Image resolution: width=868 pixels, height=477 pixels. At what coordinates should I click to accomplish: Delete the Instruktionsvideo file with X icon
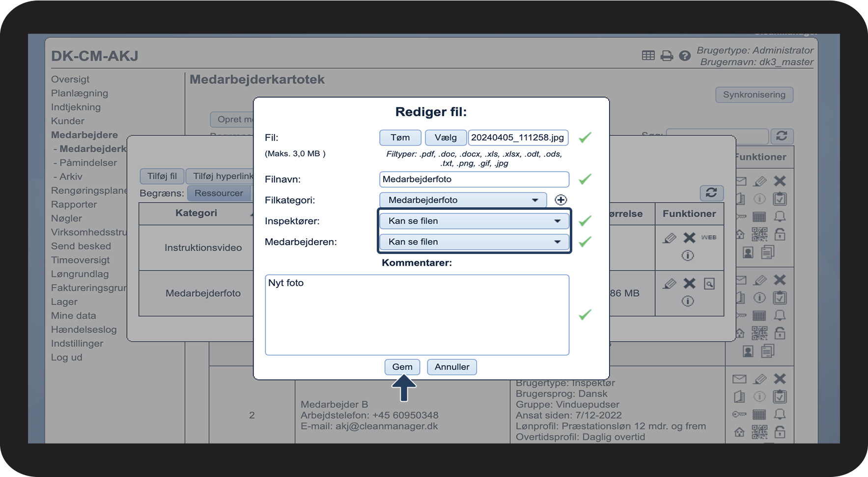pyautogui.click(x=690, y=238)
